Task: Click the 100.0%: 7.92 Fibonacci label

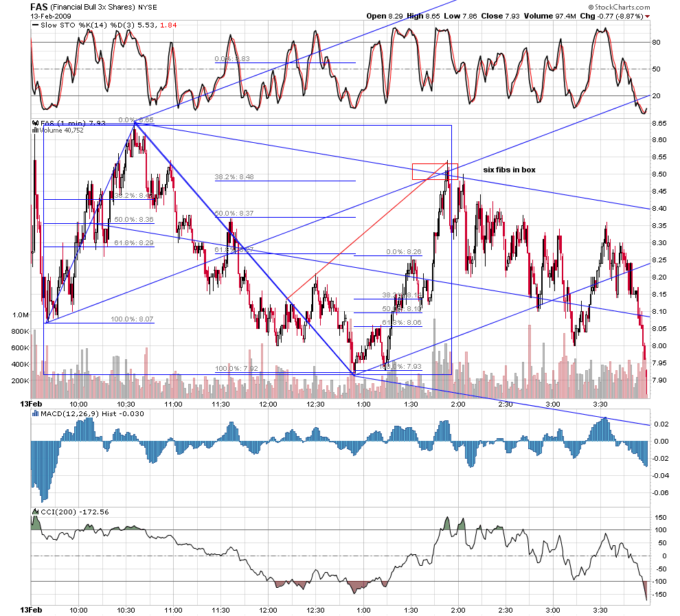Action: [236, 369]
